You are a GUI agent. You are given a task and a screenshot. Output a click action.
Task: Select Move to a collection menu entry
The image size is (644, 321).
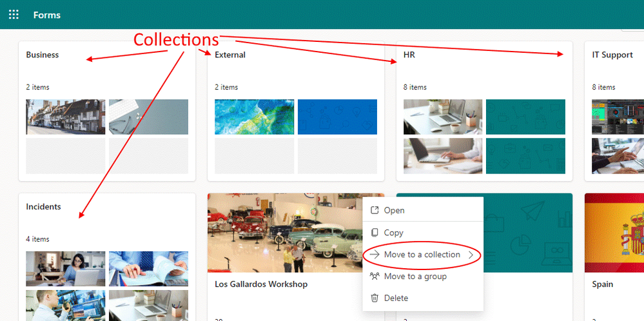click(x=423, y=255)
